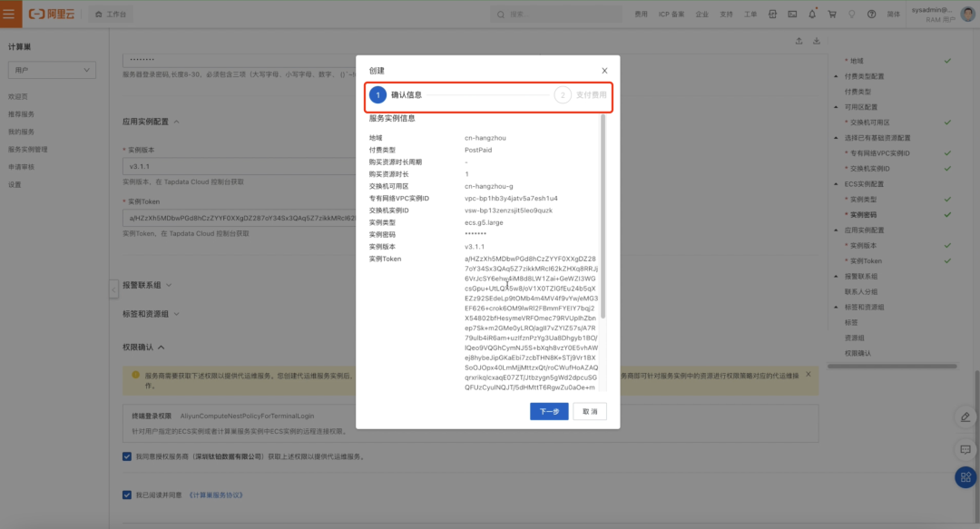The width and height of the screenshot is (980, 529).
Task: Open the 计算巢服务协议 link
Action: coord(215,495)
